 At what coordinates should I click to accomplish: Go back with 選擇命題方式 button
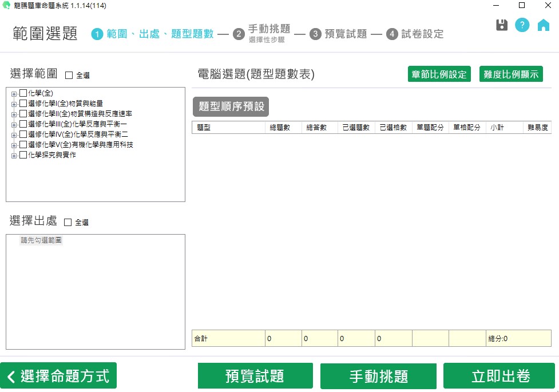tap(58, 376)
